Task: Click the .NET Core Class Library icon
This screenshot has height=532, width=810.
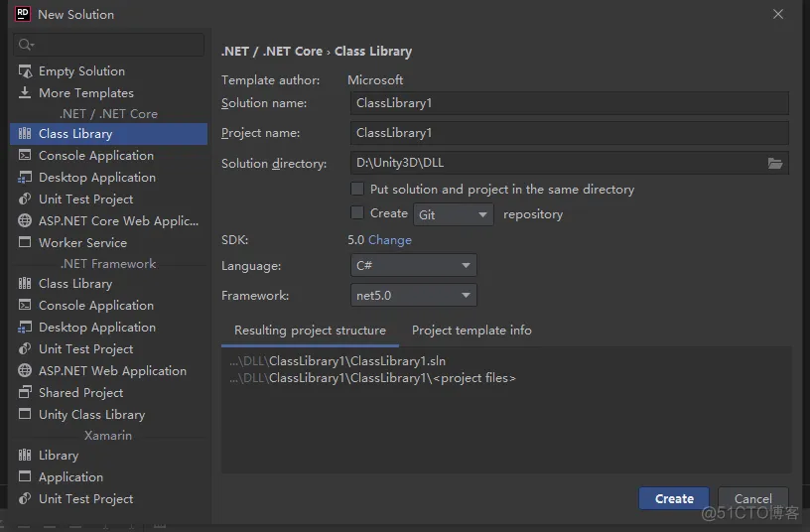Action: pos(25,134)
